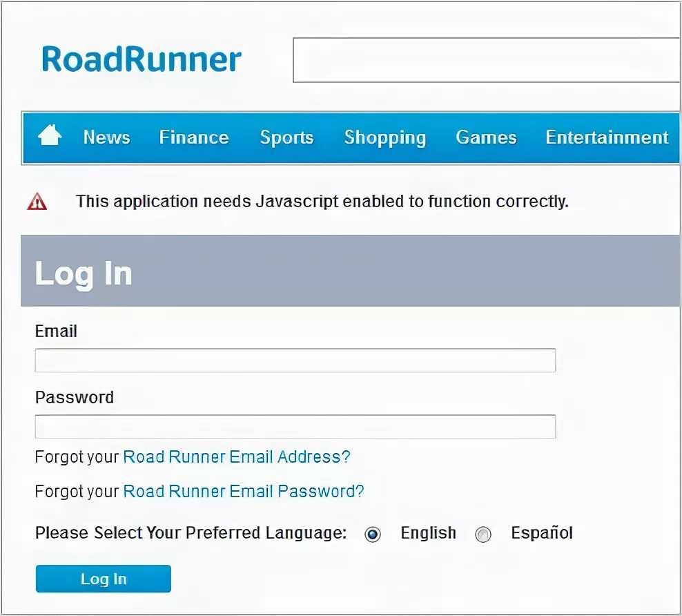
Task: Click the Javascript enabled warning message
Action: click(322, 202)
